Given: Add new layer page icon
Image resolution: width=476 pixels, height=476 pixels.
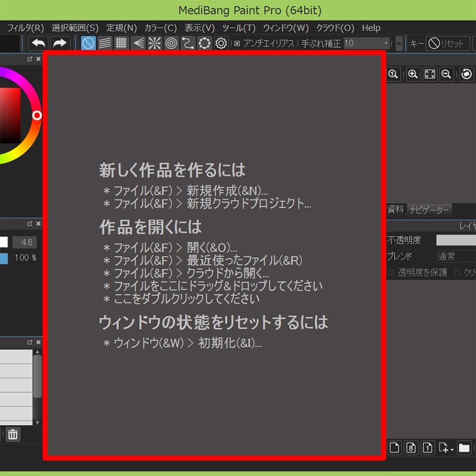Looking at the screenshot, I should (x=394, y=448).
